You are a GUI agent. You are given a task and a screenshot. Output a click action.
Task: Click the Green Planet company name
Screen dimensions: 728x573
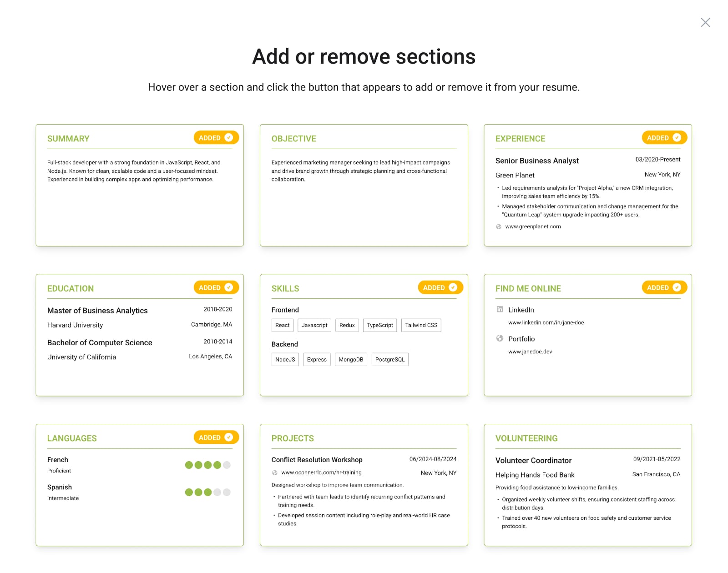(515, 176)
